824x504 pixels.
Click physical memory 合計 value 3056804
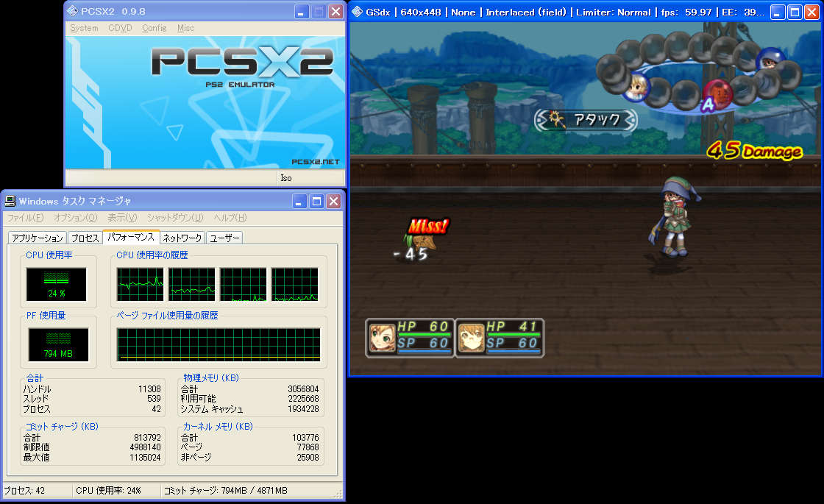303,389
